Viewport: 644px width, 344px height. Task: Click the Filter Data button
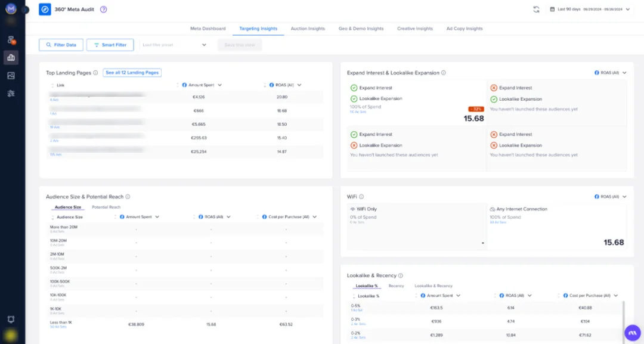[x=61, y=45]
